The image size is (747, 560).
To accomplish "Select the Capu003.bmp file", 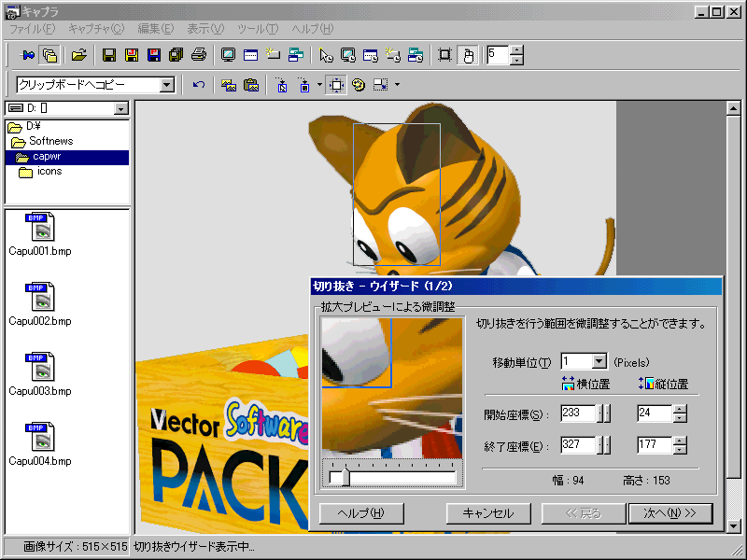I will coord(40,374).
